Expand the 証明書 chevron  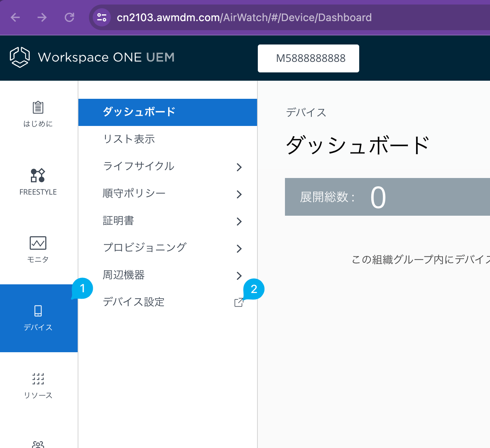[239, 221]
